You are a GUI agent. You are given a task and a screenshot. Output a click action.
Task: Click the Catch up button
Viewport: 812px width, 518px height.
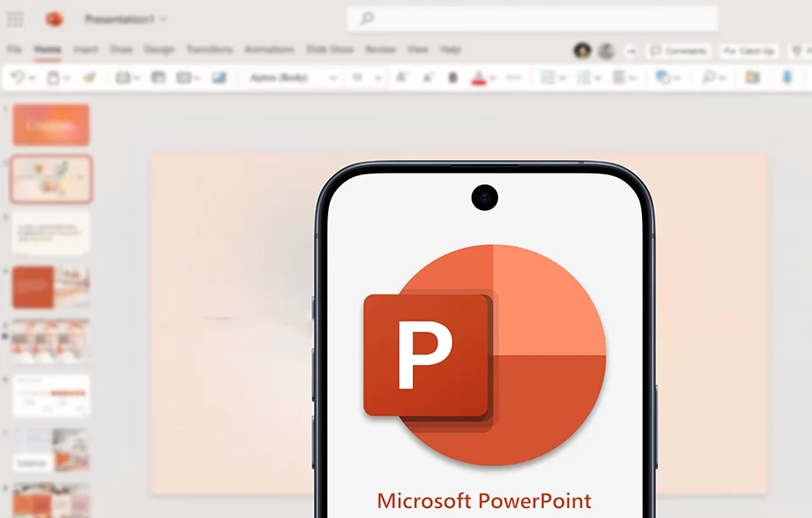[749, 51]
